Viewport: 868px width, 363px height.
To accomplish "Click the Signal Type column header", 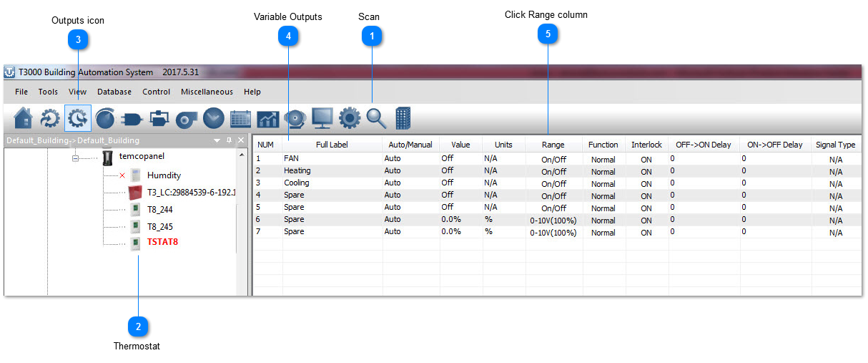I will click(x=835, y=145).
